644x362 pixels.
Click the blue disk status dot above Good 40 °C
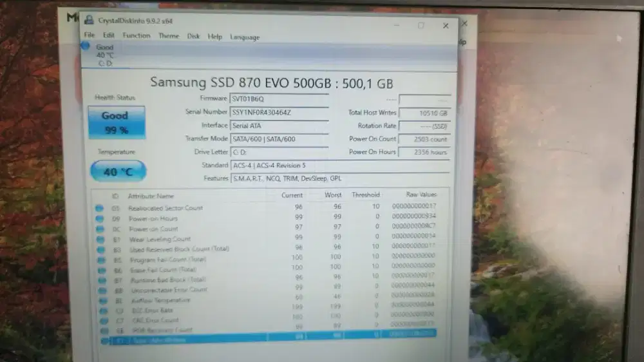pos(85,46)
